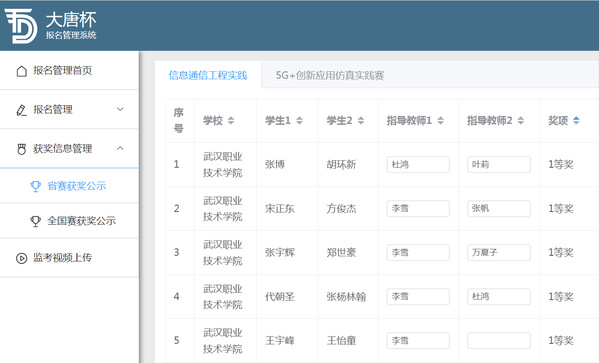Click student name 胡环新
Image resolution: width=599 pixels, height=363 pixels.
(x=341, y=165)
